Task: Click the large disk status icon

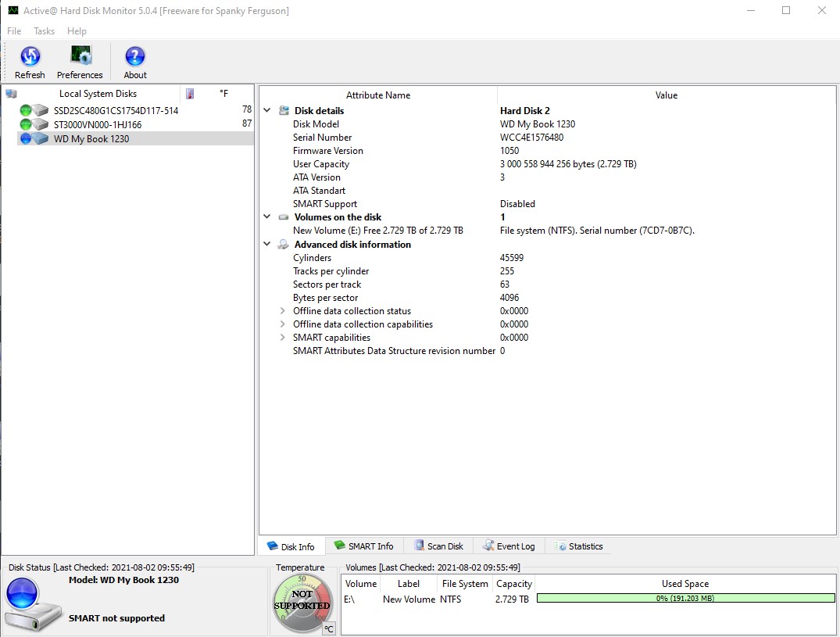Action: (x=31, y=603)
